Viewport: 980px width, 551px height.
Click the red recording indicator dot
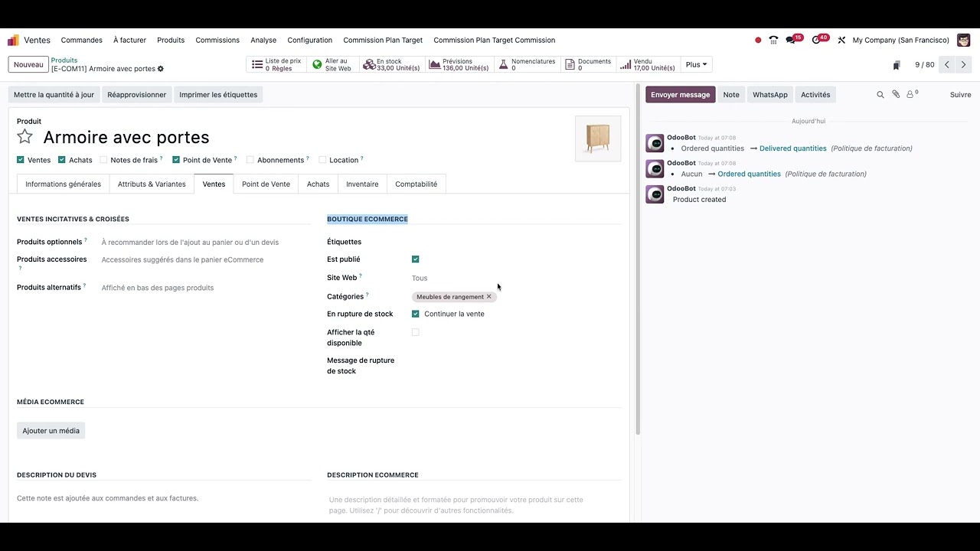758,40
